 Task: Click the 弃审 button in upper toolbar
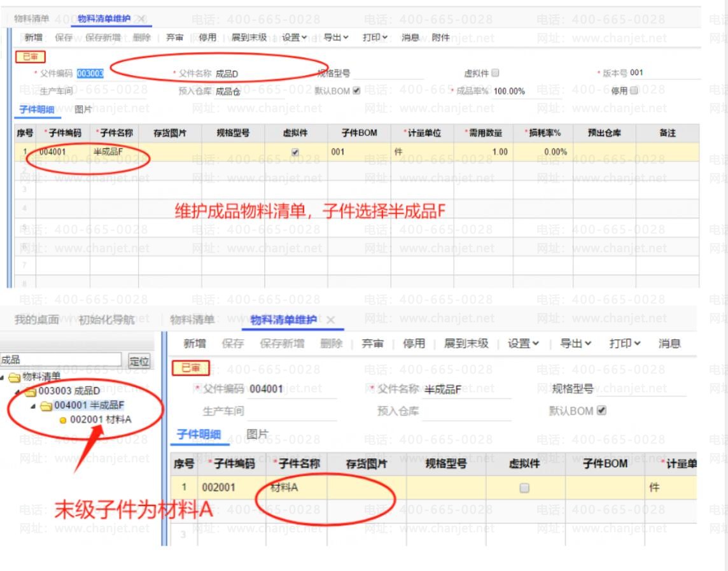[174, 38]
